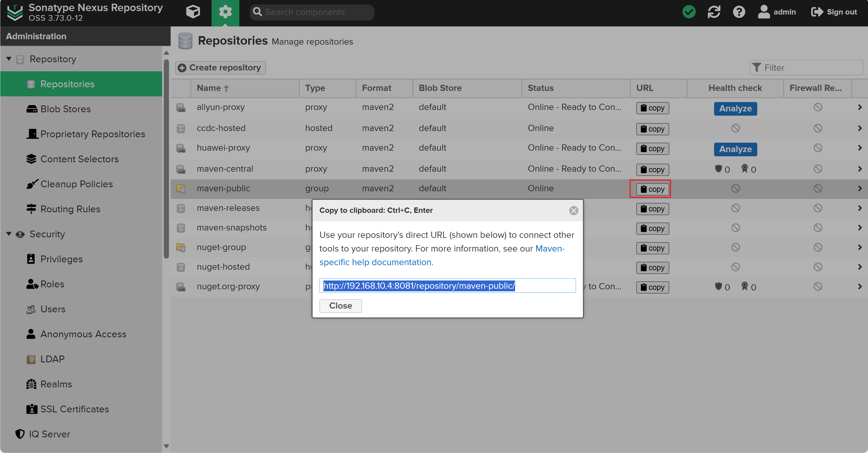Image resolution: width=868 pixels, height=453 pixels.
Task: Click maven-public group folder icon
Action: click(x=181, y=188)
